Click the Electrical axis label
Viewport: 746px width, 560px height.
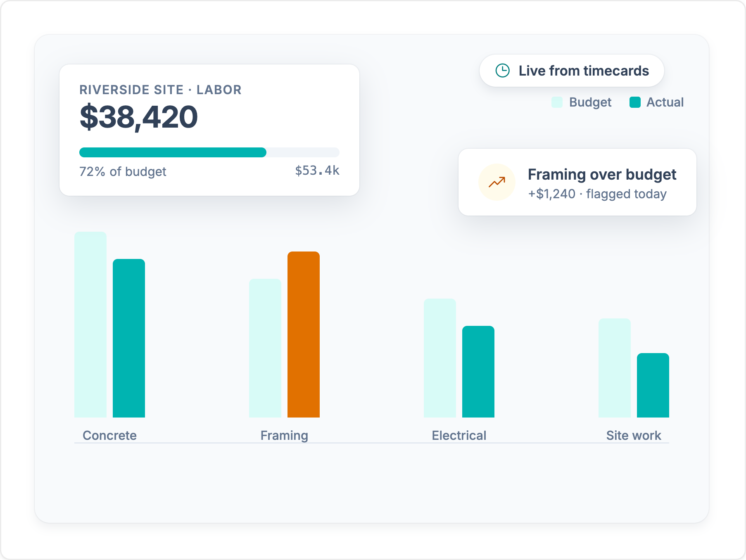(459, 435)
